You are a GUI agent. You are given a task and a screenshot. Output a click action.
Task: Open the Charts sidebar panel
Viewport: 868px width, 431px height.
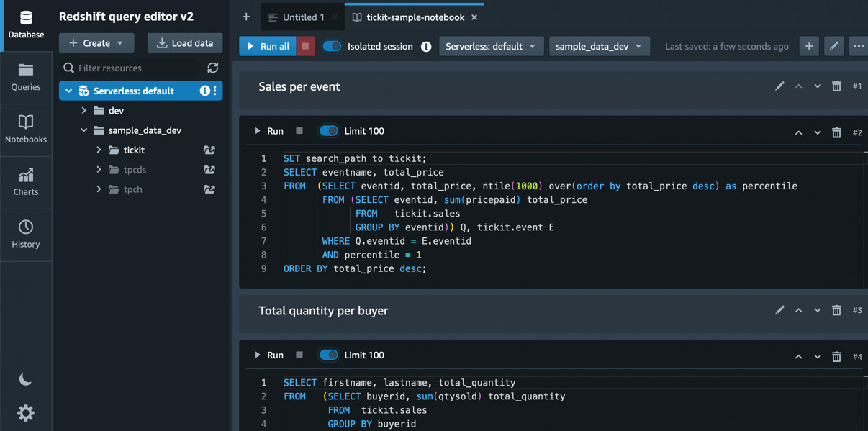26,182
